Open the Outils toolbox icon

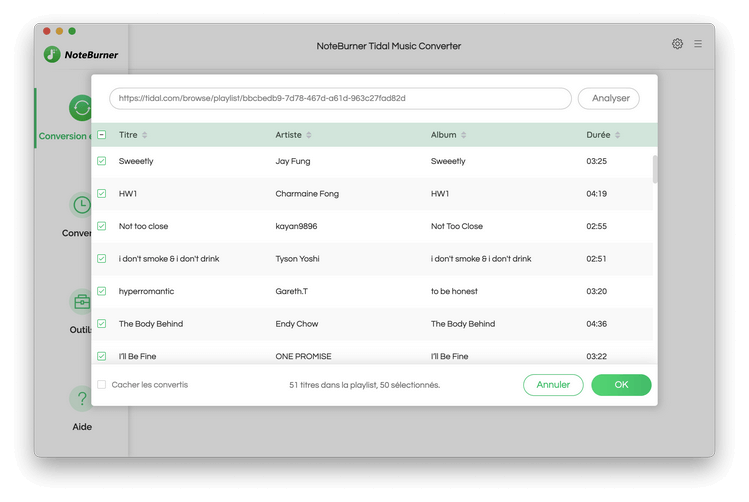81,301
